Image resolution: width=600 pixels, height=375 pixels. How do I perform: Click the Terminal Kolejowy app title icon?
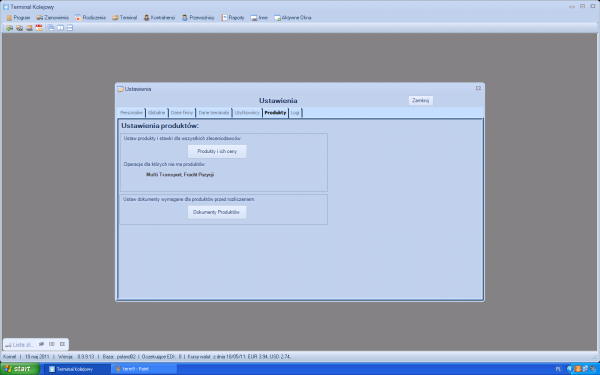(x=5, y=7)
